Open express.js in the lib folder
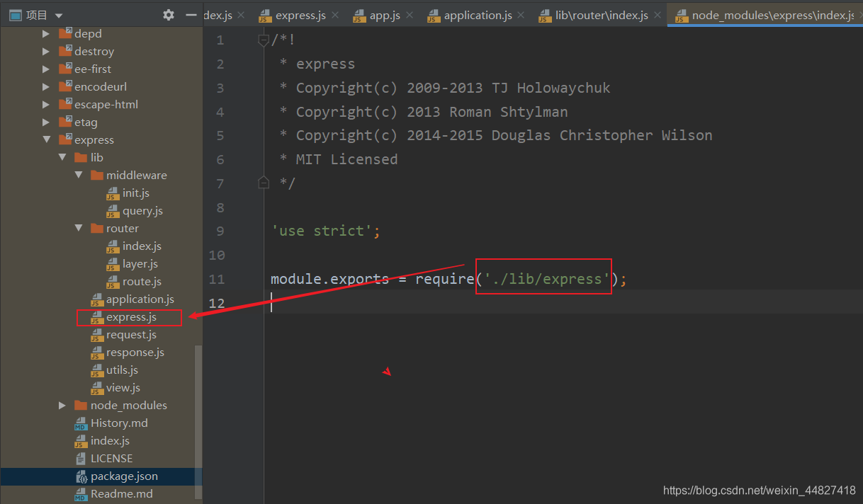This screenshot has height=504, width=863. tap(131, 316)
